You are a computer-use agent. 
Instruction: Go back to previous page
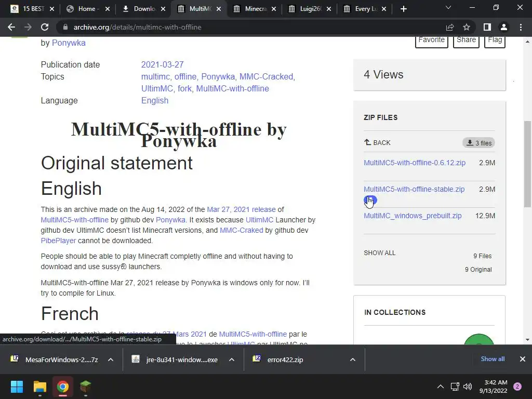(11, 27)
